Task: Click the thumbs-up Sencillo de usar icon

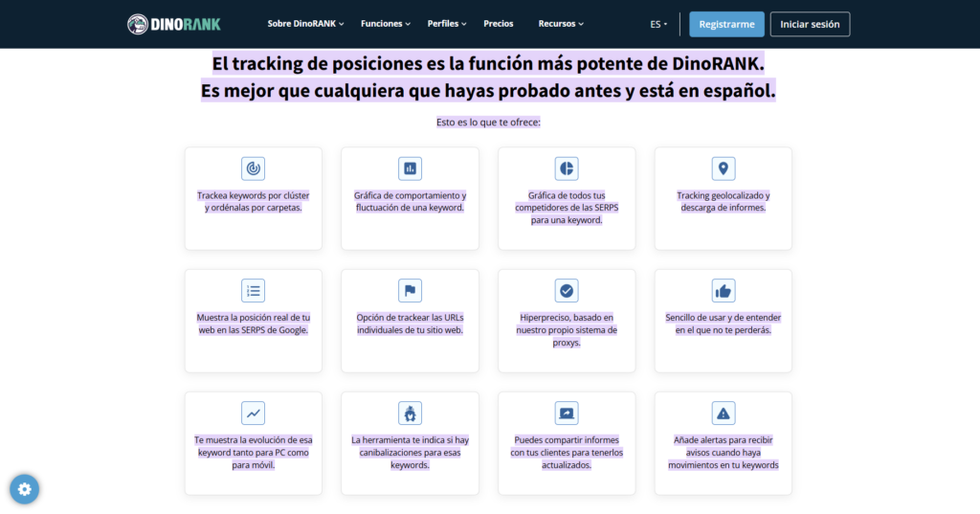Action: 724,291
